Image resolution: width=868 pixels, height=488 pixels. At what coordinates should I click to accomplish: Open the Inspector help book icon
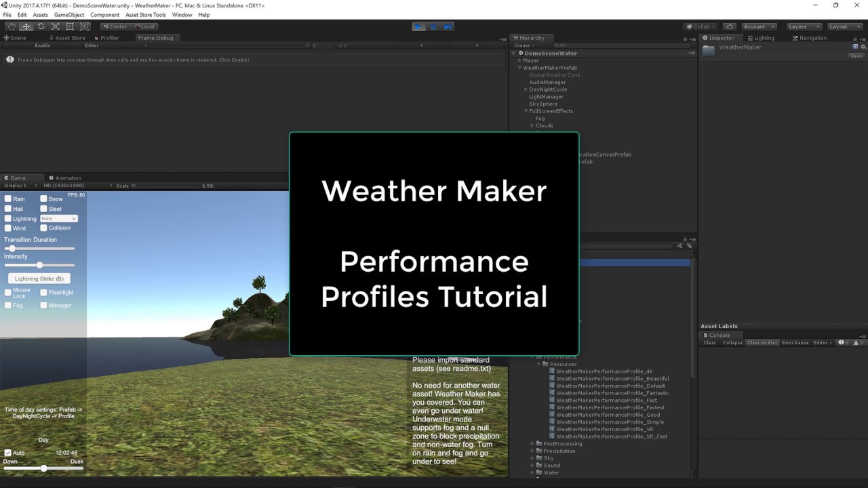point(856,47)
